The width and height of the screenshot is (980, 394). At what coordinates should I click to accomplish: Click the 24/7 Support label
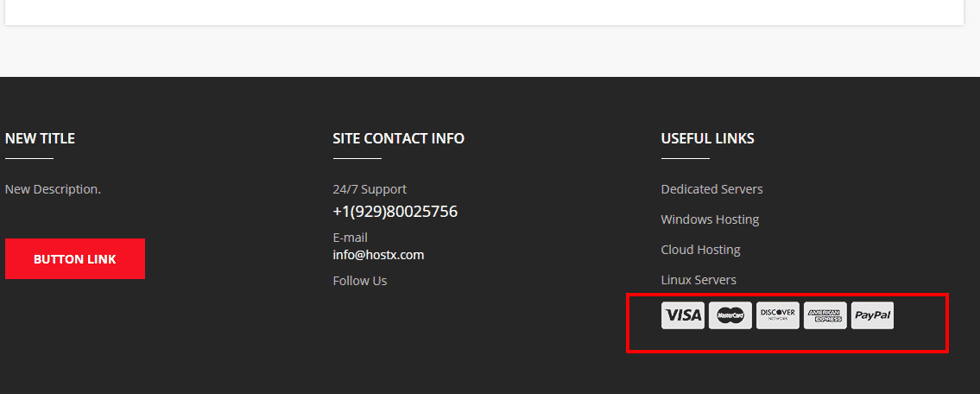pos(370,189)
